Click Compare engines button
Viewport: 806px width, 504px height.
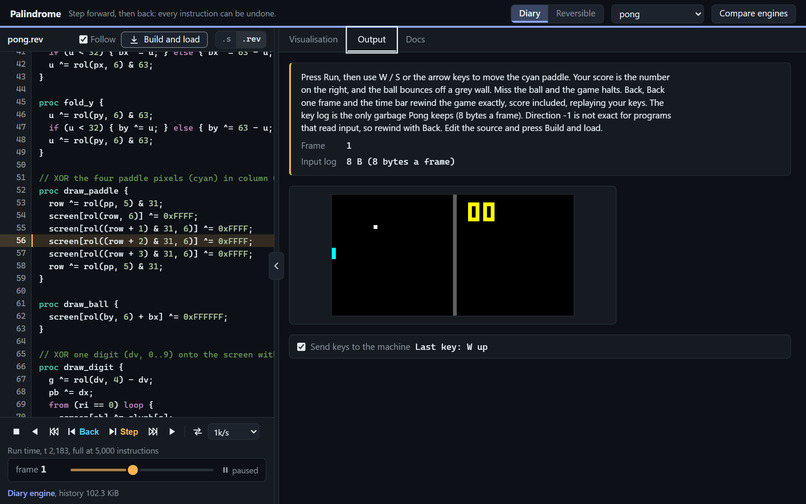point(753,14)
